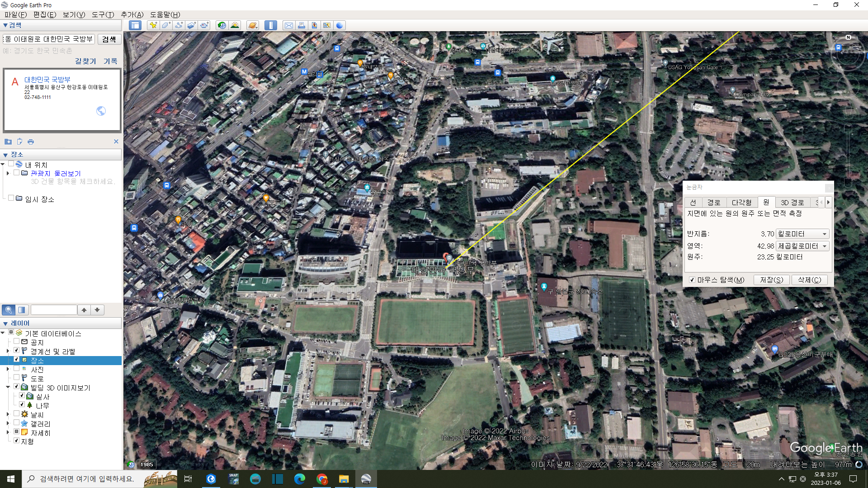868x488 pixels.
Task: Hide the sidebar with the toolbar icon
Action: [135, 25]
